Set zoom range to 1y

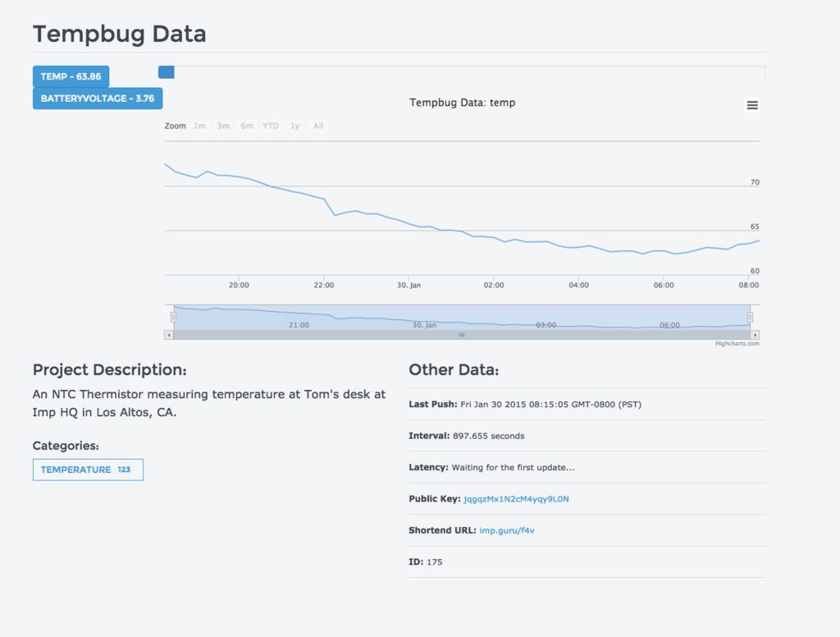[x=294, y=126]
